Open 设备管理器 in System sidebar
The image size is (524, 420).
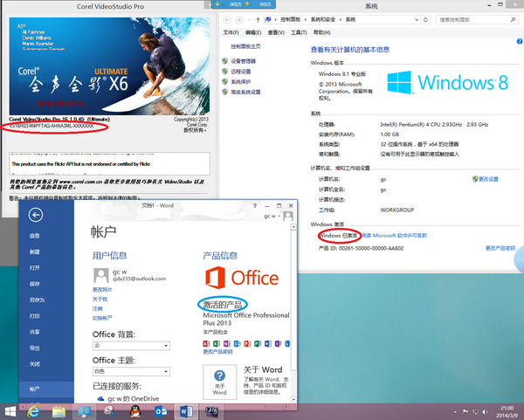[244, 61]
